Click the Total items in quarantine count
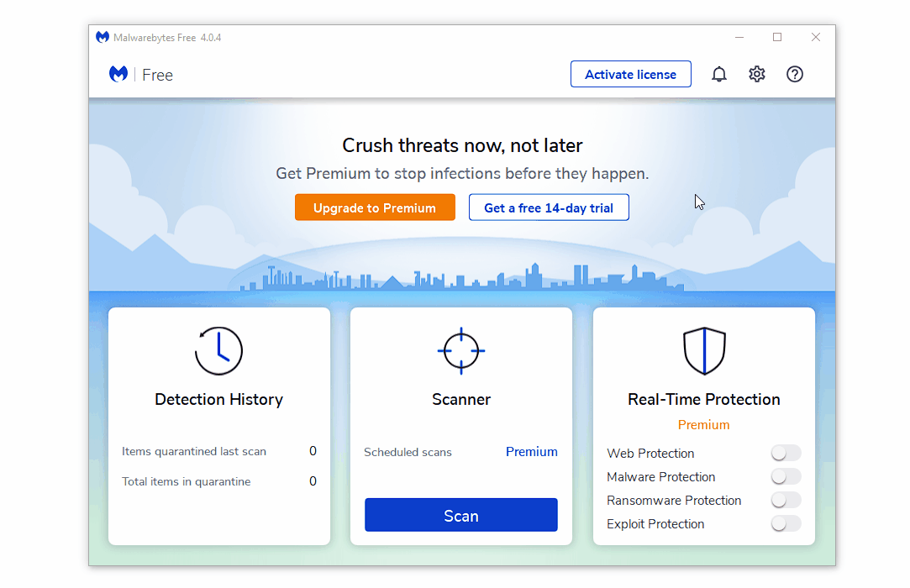910x588 pixels. [313, 481]
